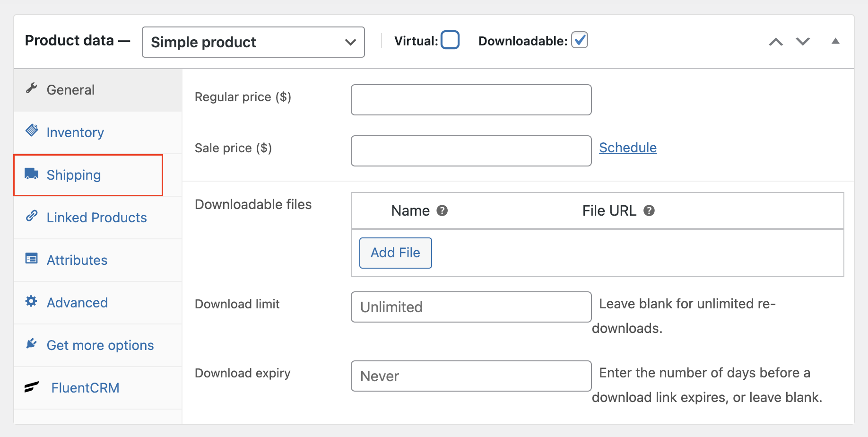
Task: Open the Advanced tab
Action: pyautogui.click(x=77, y=302)
